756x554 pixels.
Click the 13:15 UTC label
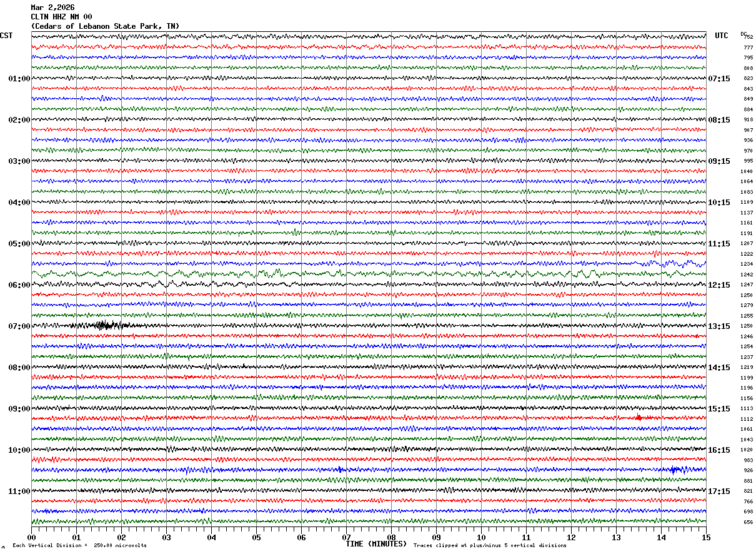[719, 326]
